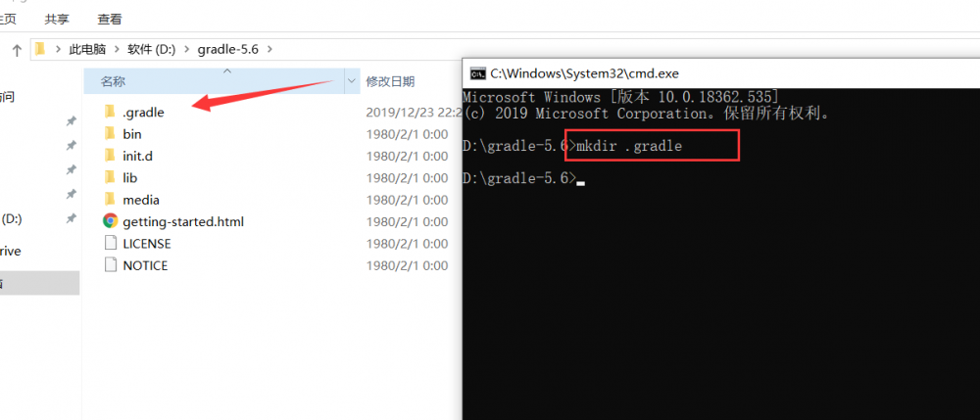Click the lib folder icon

(110, 177)
